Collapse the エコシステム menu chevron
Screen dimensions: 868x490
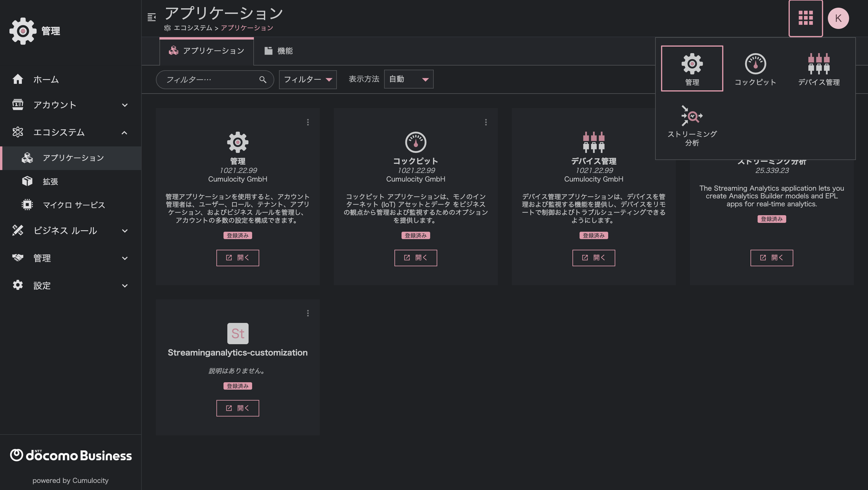pyautogui.click(x=125, y=133)
